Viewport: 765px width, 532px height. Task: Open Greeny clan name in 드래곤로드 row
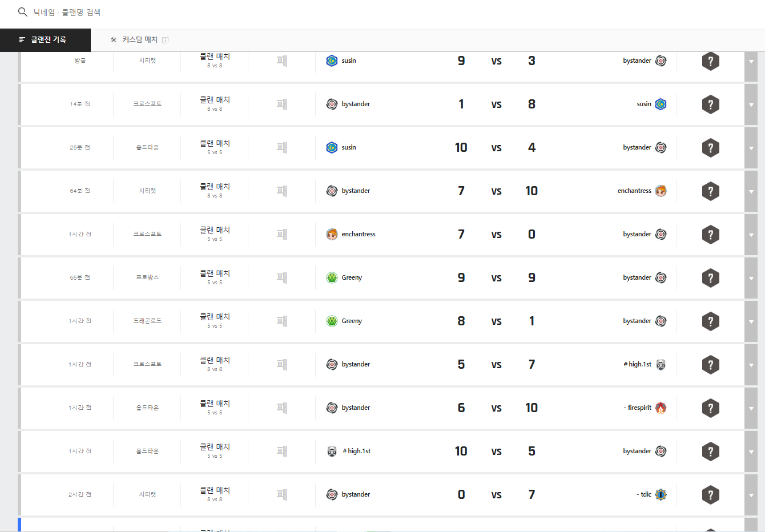(352, 321)
